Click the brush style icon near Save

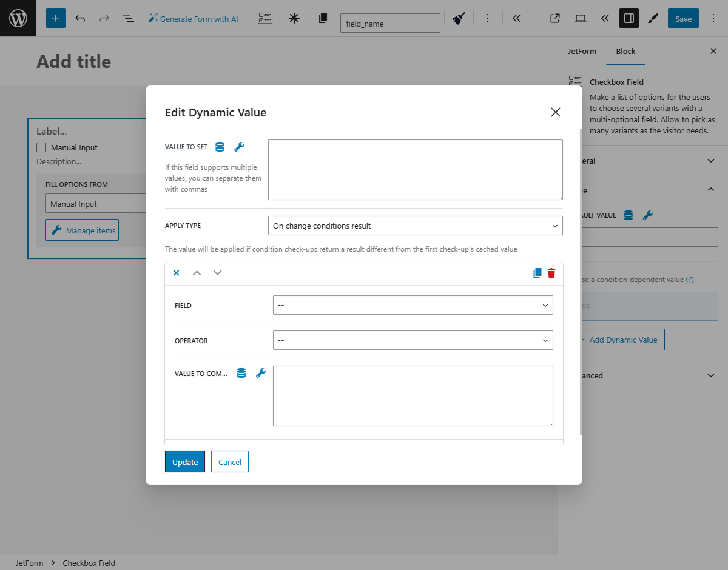coord(653,18)
